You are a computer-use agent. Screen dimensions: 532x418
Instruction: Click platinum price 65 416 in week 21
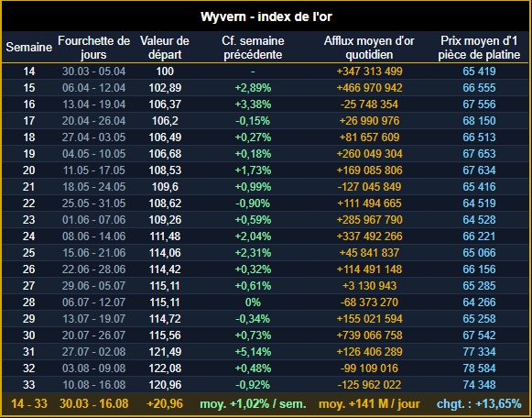479,187
